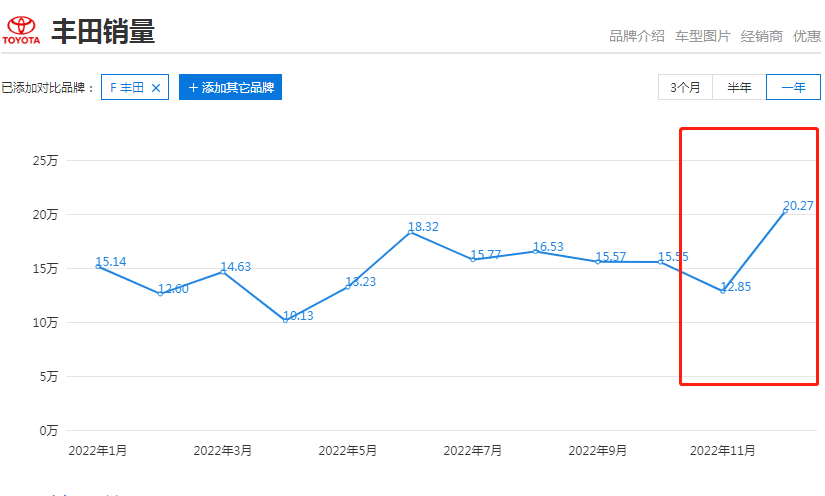The height and width of the screenshot is (496, 825).
Task: Click the 13.23 data point on chart
Action: pos(348,287)
